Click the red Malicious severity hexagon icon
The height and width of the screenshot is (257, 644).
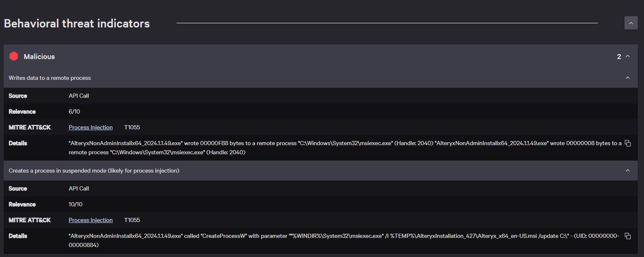[x=14, y=56]
